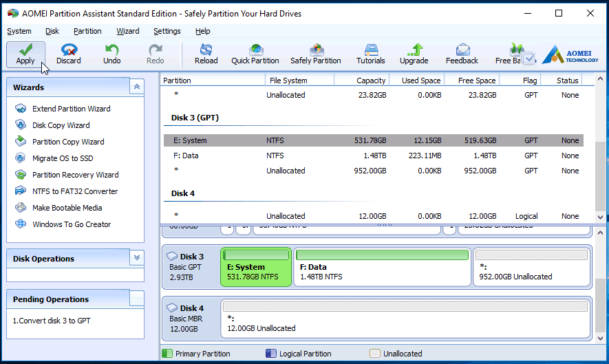Viewport: 609px width, 364px height.
Task: Click the Disk 3 (GPT) group header
Action: 195,118
